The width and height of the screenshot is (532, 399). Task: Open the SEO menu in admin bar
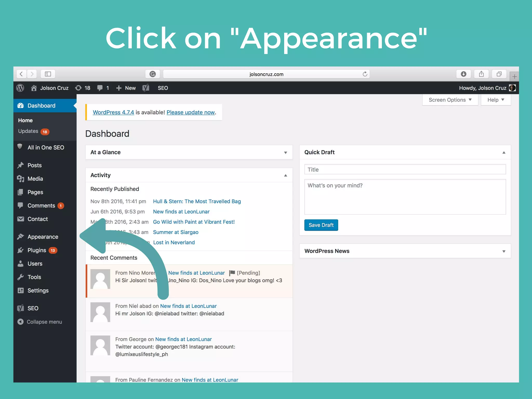pyautogui.click(x=163, y=88)
